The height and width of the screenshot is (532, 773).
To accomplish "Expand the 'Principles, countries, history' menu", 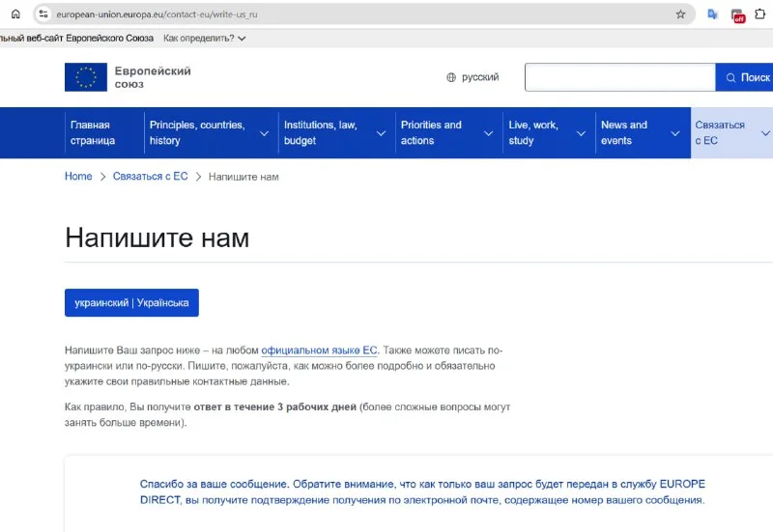I will tap(208, 133).
